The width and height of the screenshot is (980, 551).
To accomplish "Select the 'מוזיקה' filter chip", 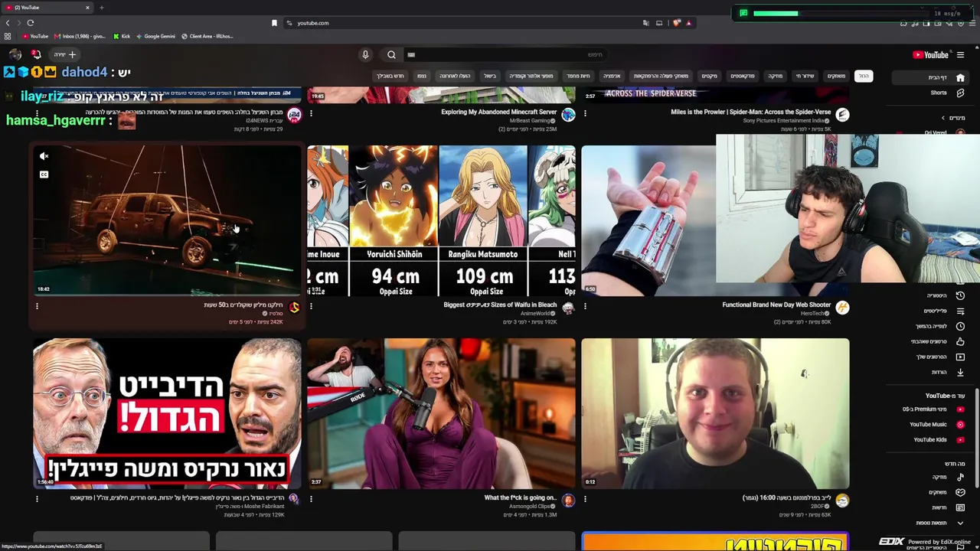I will click(x=776, y=76).
